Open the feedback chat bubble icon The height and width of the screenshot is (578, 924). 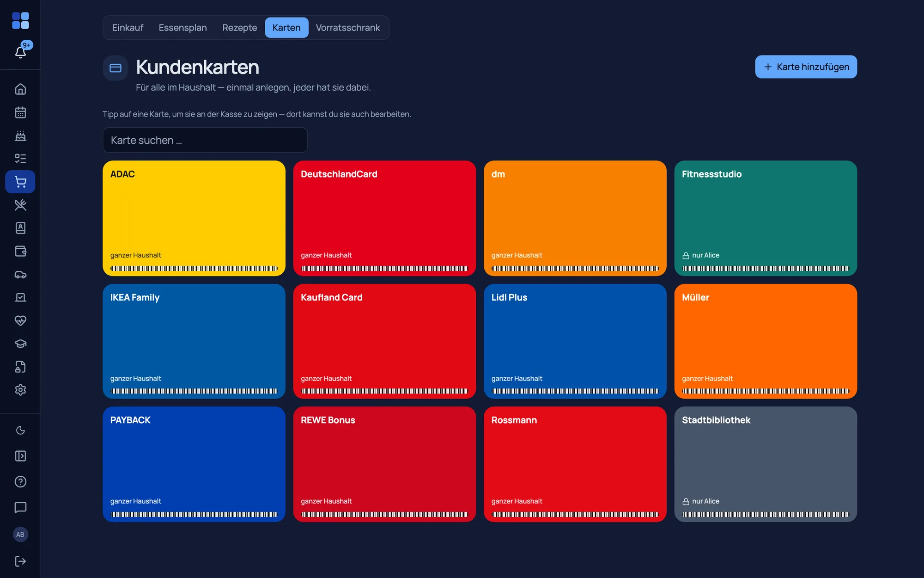click(x=20, y=507)
